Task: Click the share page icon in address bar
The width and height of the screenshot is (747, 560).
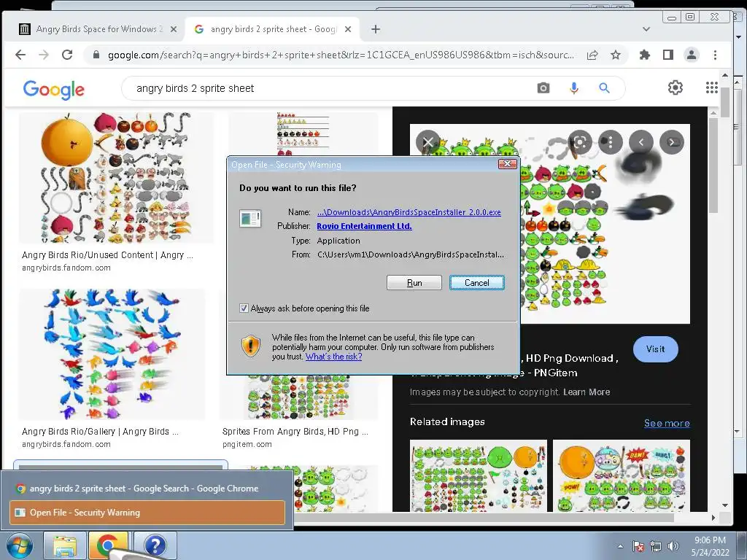Action: click(x=592, y=55)
